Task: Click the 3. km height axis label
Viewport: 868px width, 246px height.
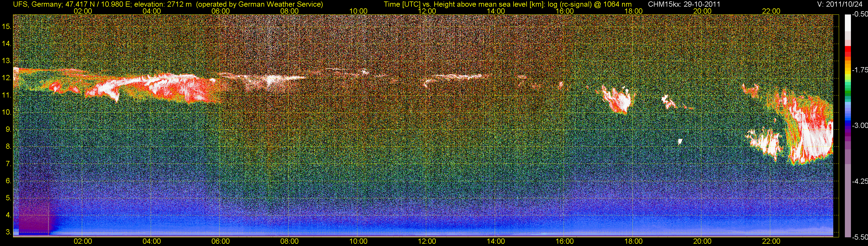Action: (x=8, y=232)
